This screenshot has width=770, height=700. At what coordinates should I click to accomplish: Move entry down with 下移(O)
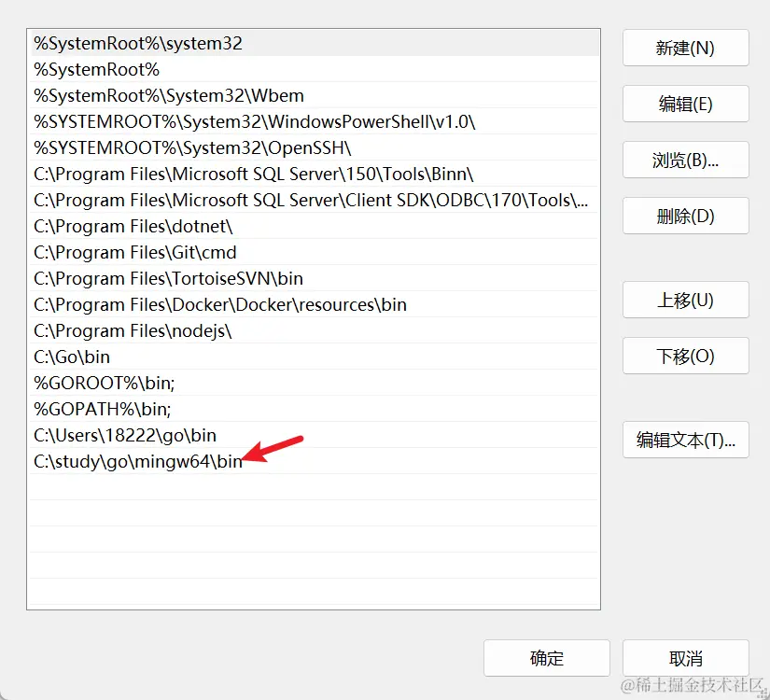pos(686,356)
